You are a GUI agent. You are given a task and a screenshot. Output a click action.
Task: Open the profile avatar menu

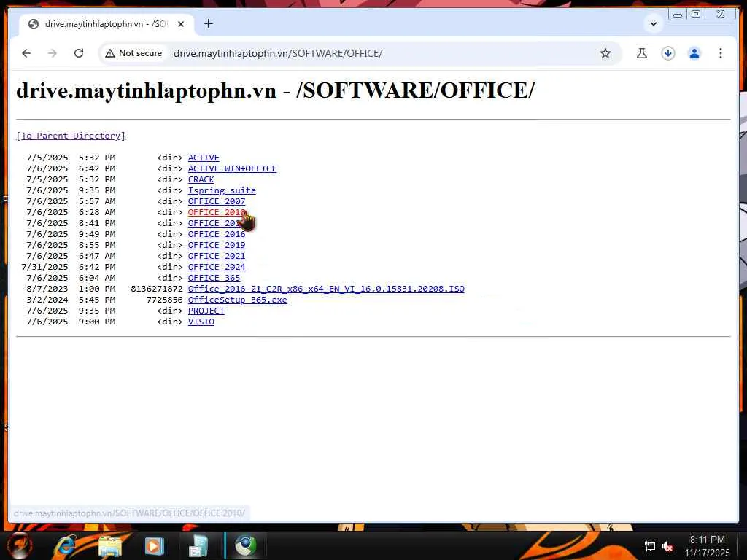point(694,53)
